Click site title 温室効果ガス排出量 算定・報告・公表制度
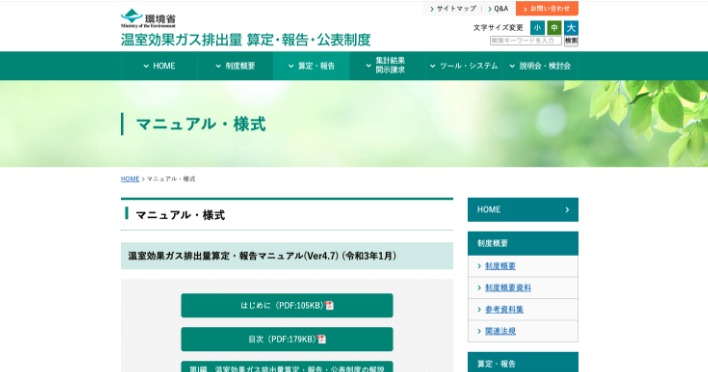This screenshot has height=372, width=708. point(246,40)
